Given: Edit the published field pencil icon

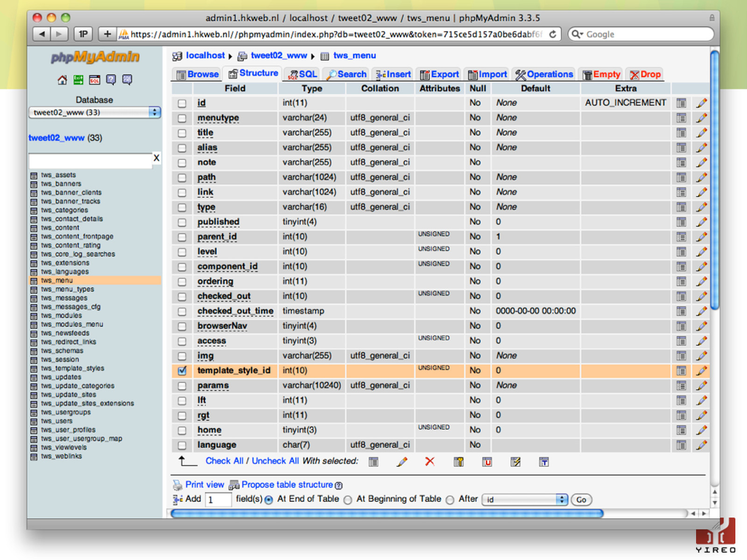Looking at the screenshot, I should (x=701, y=222).
